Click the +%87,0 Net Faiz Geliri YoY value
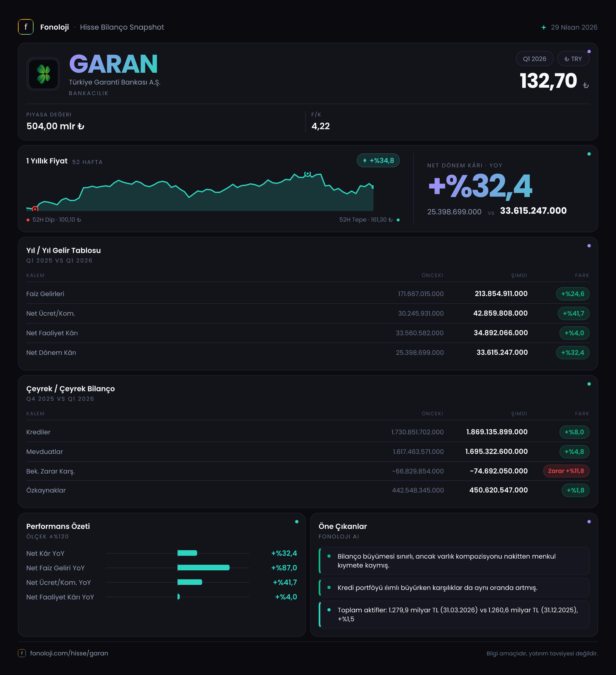 pyautogui.click(x=284, y=568)
